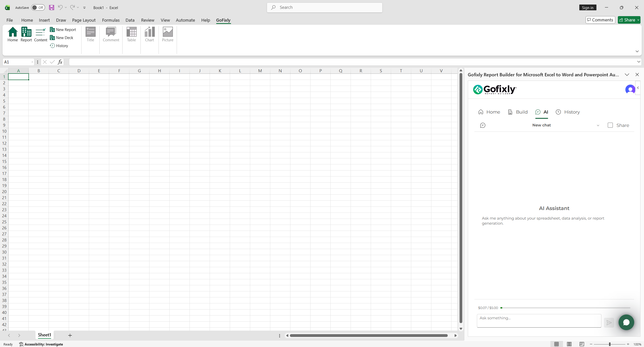Click the send message arrow icon
This screenshot has height=347, width=644.
click(609, 323)
